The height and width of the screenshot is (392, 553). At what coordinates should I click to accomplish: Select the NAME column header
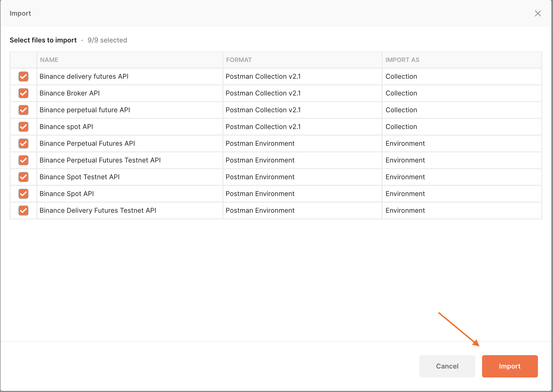tap(49, 60)
